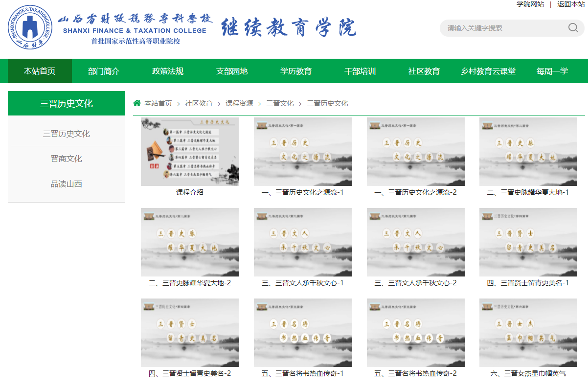588x391 pixels.
Task: Type in the keyword search field
Action: (504, 28)
